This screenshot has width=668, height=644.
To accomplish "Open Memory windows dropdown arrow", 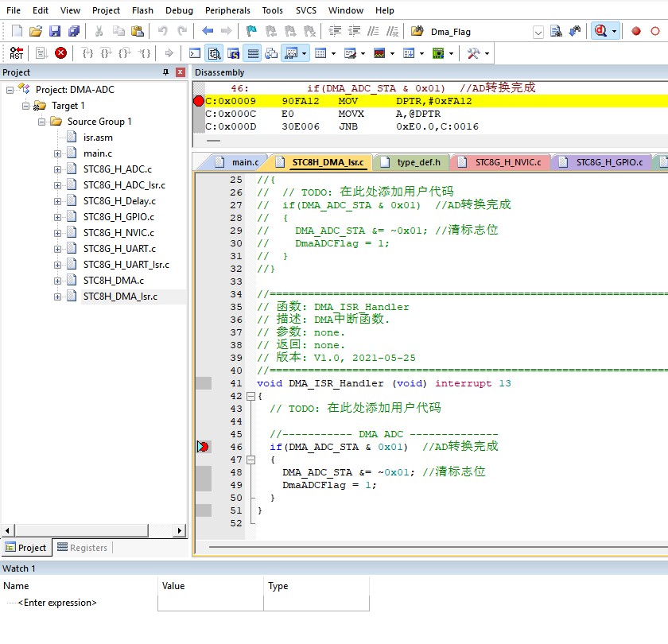I will pyautogui.click(x=333, y=54).
